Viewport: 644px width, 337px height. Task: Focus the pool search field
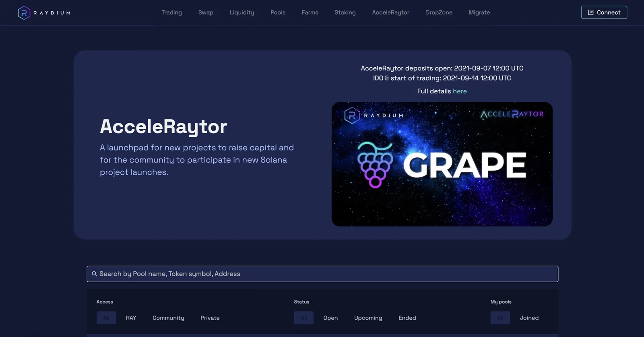(322, 274)
